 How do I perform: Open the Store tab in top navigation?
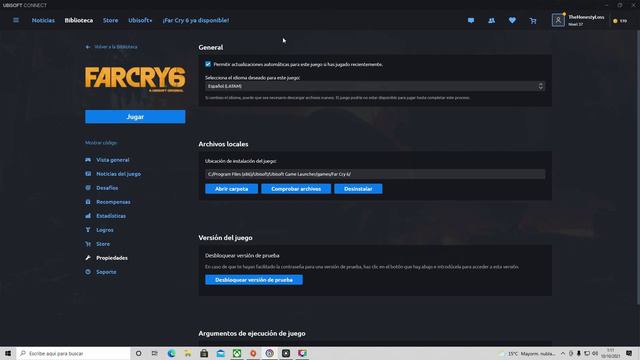[x=110, y=20]
